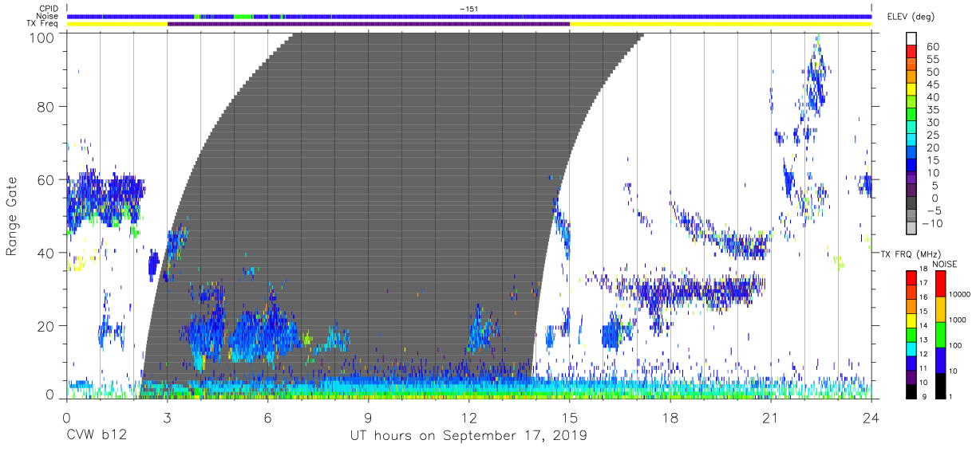Click the x-axis tick label "15"
This screenshot has height=452, width=980.
click(569, 419)
